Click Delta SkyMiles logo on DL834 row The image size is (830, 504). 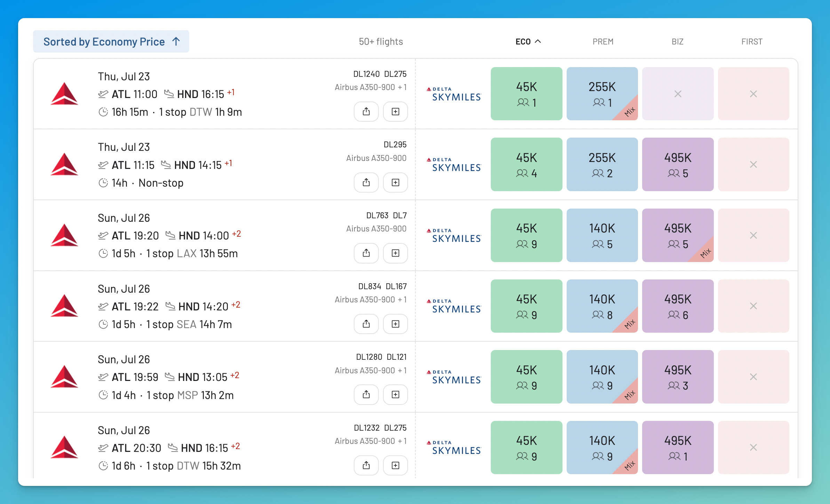pyautogui.click(x=454, y=306)
